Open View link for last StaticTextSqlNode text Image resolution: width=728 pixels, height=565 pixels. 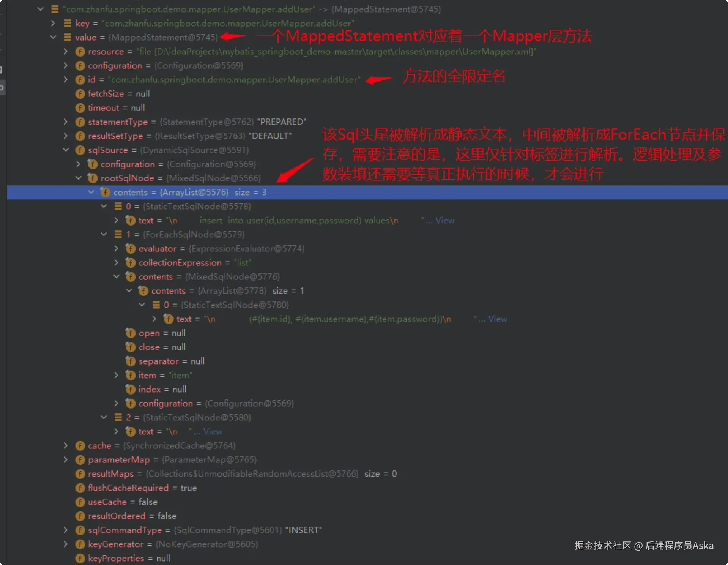213,431
